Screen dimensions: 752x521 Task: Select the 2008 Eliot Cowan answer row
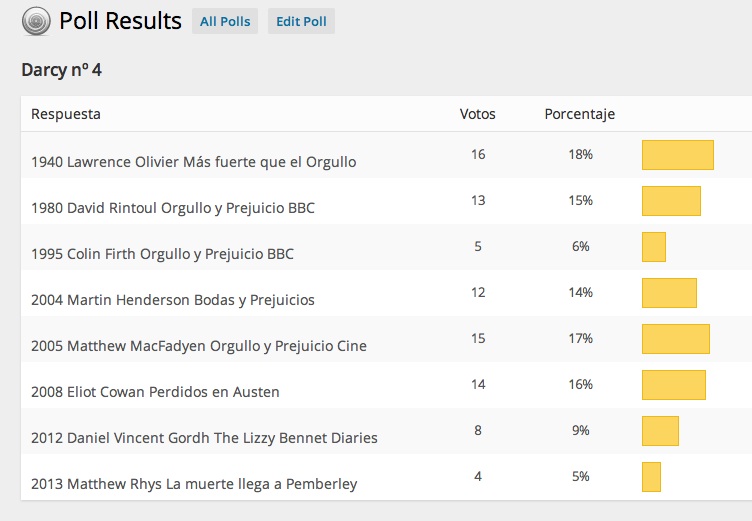point(155,392)
